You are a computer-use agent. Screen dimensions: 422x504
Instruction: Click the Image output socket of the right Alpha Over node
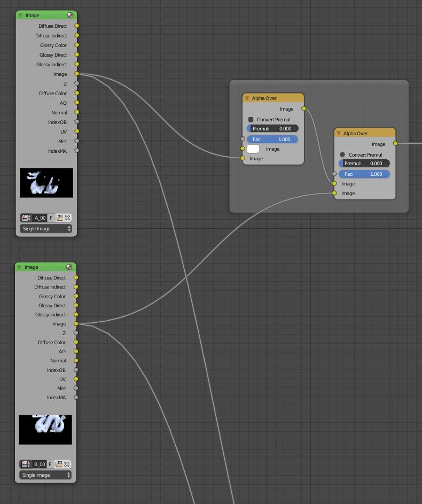click(395, 143)
